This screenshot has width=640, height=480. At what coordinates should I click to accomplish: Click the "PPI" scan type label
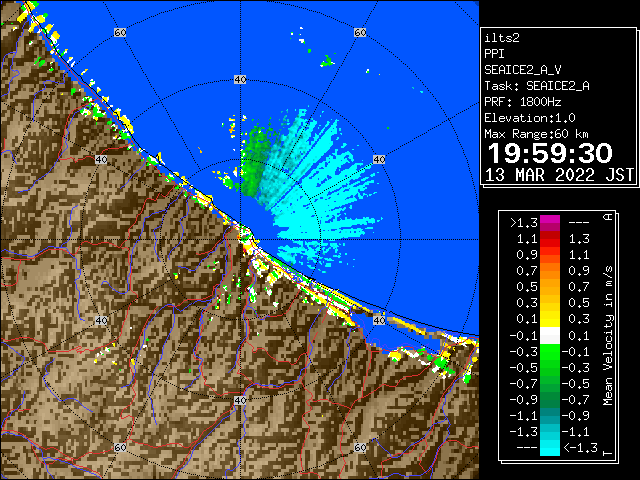tap(494, 54)
